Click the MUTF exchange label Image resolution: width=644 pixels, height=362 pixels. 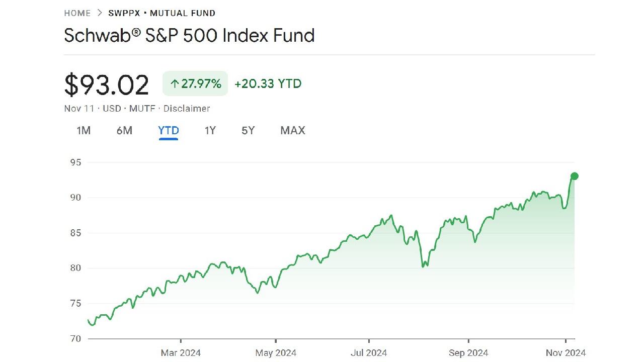click(142, 109)
